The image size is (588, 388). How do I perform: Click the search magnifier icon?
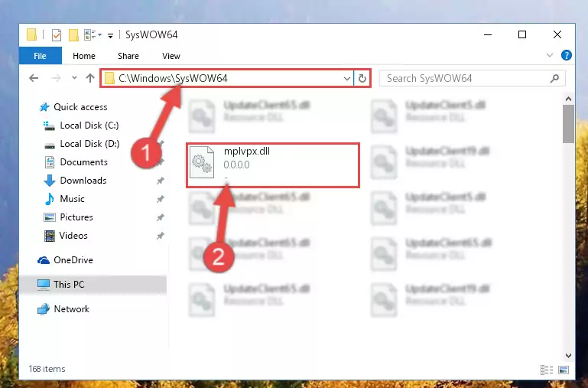[x=554, y=78]
